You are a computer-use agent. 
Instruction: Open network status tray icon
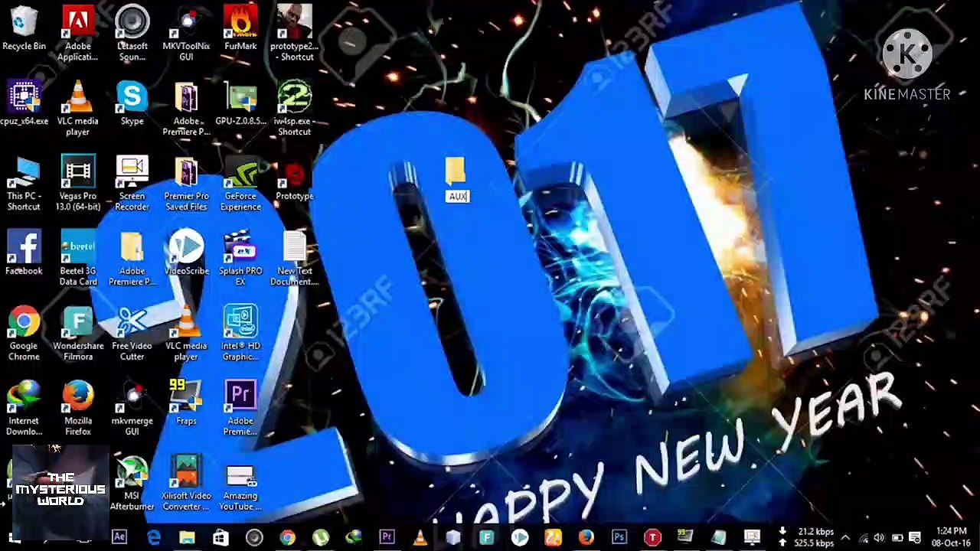pyautogui.click(x=864, y=537)
